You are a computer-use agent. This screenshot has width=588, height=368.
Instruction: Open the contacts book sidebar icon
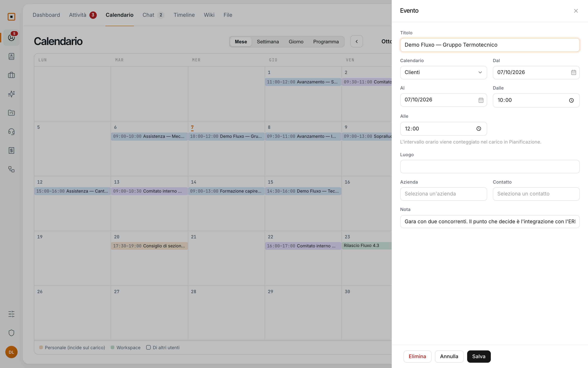[x=11, y=56]
